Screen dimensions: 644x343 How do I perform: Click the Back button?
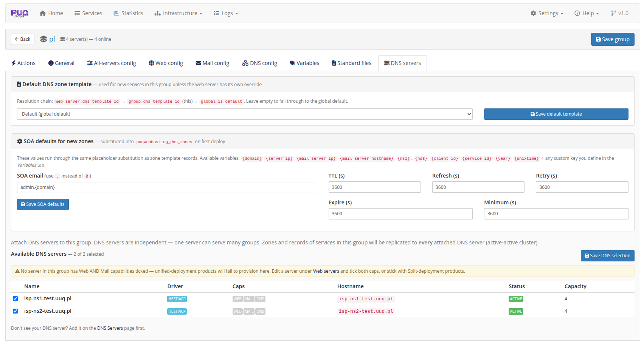(x=23, y=39)
